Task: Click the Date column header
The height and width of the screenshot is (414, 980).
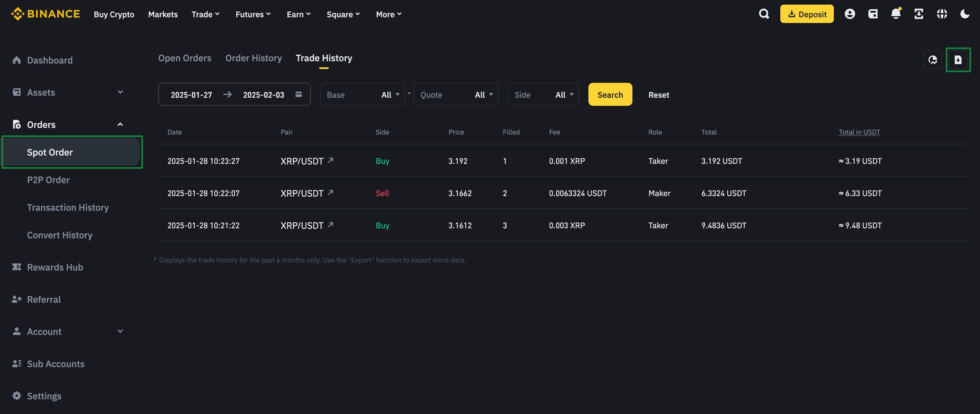Action: pyautogui.click(x=175, y=132)
